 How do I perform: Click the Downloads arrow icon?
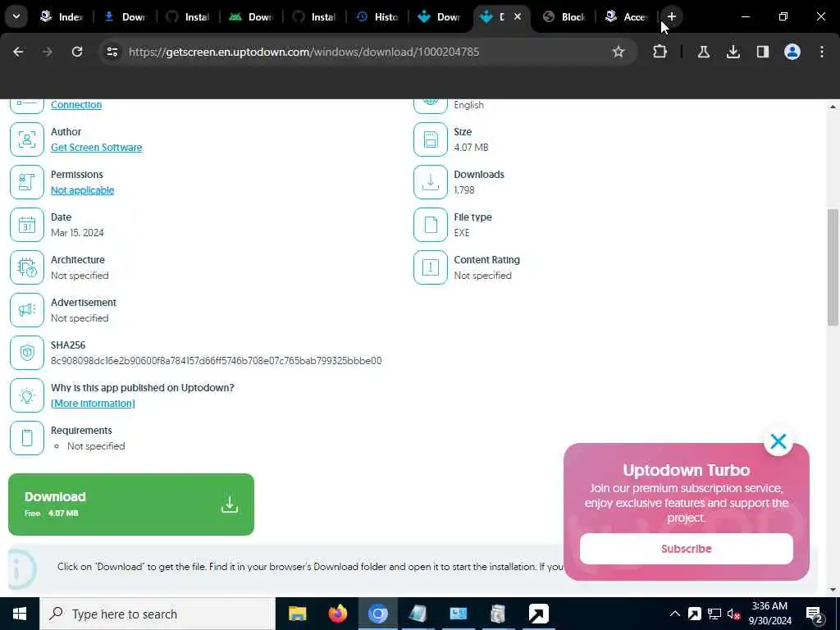tap(431, 182)
